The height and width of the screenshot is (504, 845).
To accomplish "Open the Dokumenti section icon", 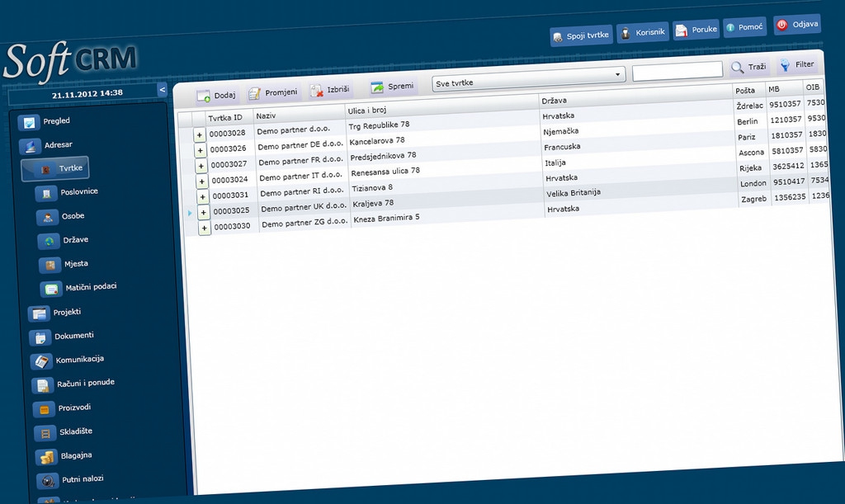I will pyautogui.click(x=40, y=337).
